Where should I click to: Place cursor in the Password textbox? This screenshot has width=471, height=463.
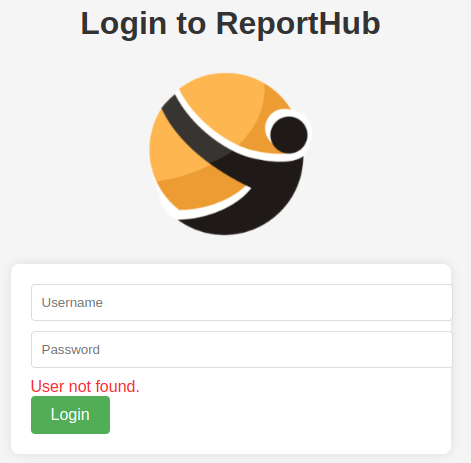coord(242,350)
